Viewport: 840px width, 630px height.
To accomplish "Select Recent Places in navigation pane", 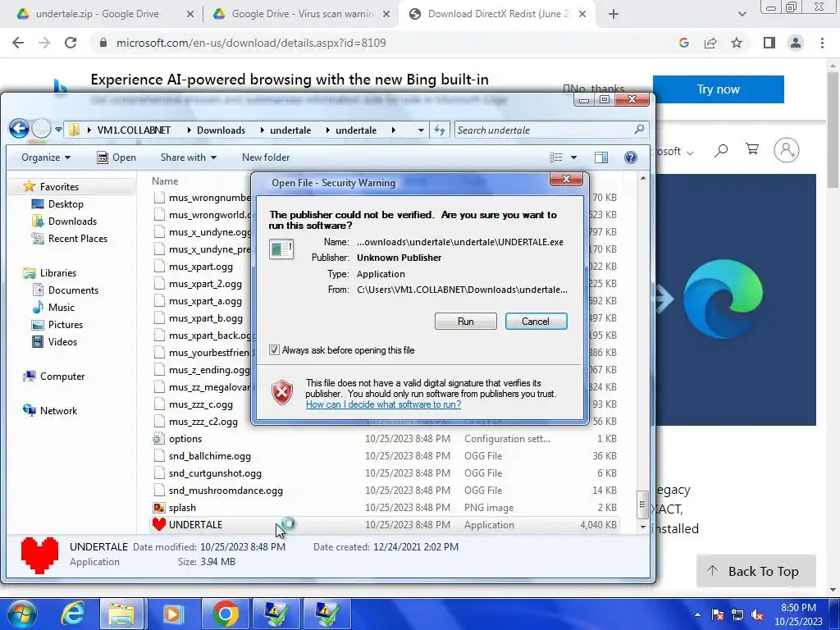I will [x=77, y=239].
